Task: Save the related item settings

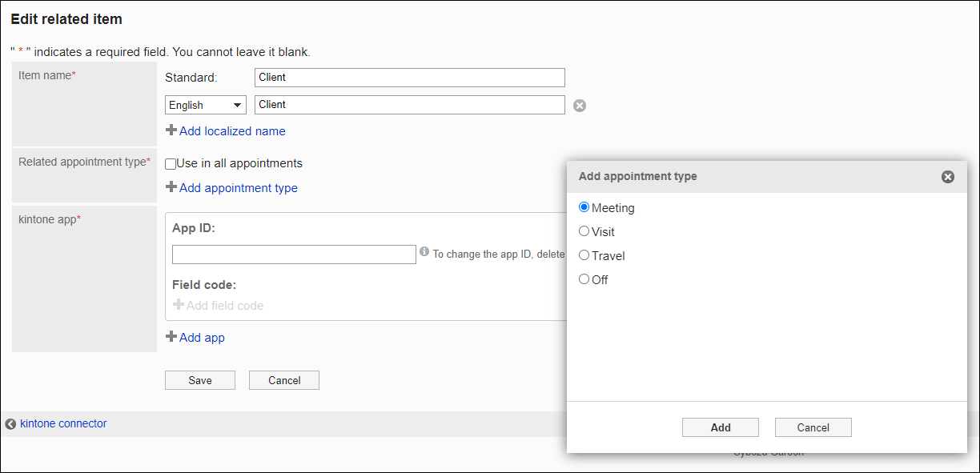Action: coord(199,379)
